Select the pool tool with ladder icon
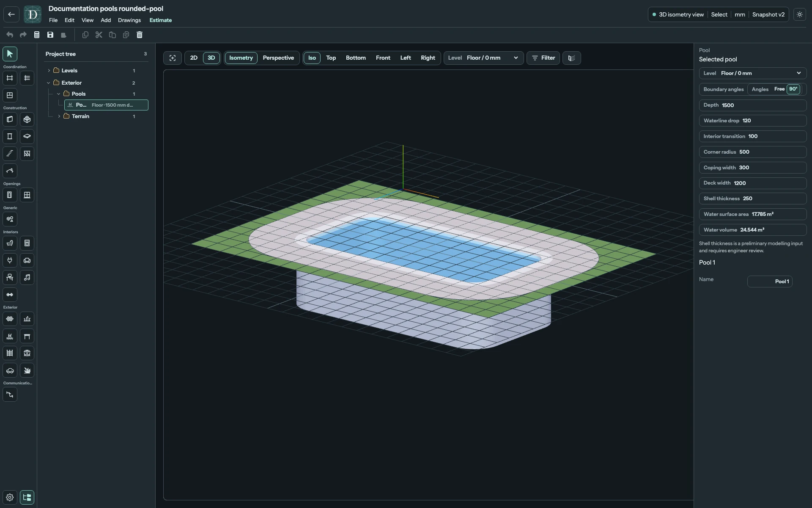 (10, 336)
